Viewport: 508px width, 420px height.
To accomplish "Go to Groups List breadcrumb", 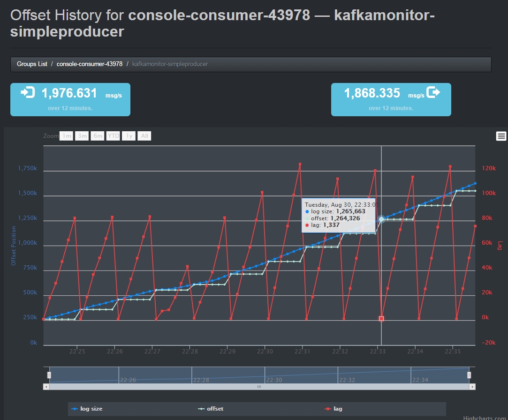I will (x=32, y=64).
